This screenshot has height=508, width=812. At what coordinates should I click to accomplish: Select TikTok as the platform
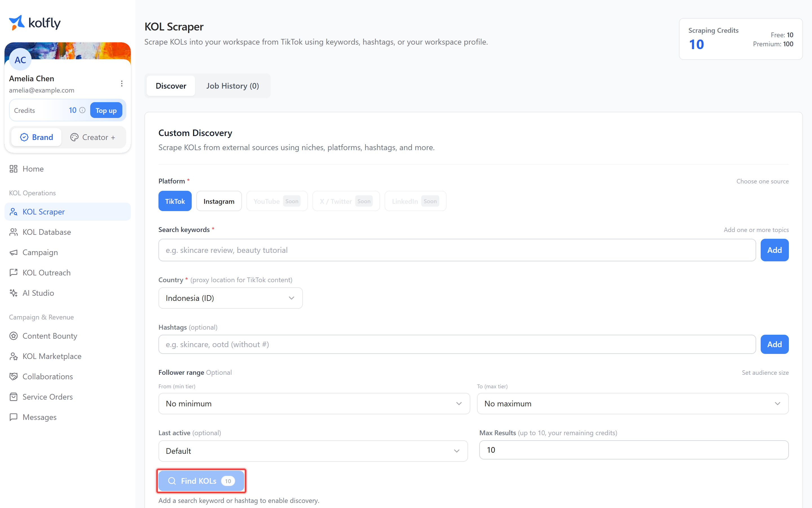tap(175, 201)
